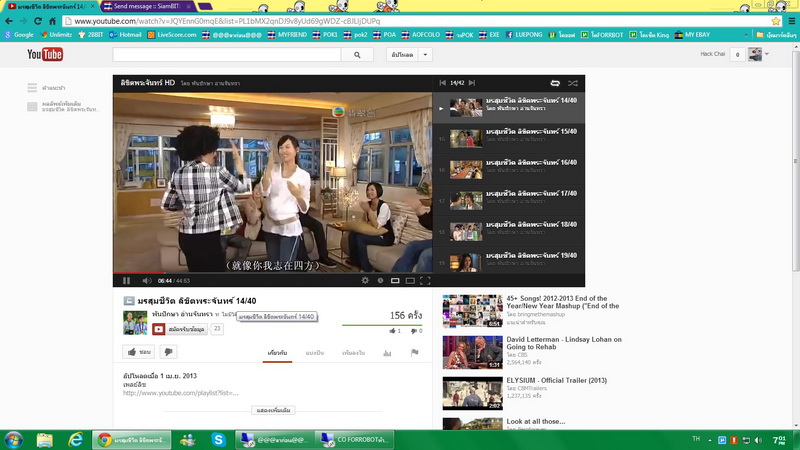Open the Hotmail bookmark
The height and width of the screenshot is (450, 800).
pos(126,35)
